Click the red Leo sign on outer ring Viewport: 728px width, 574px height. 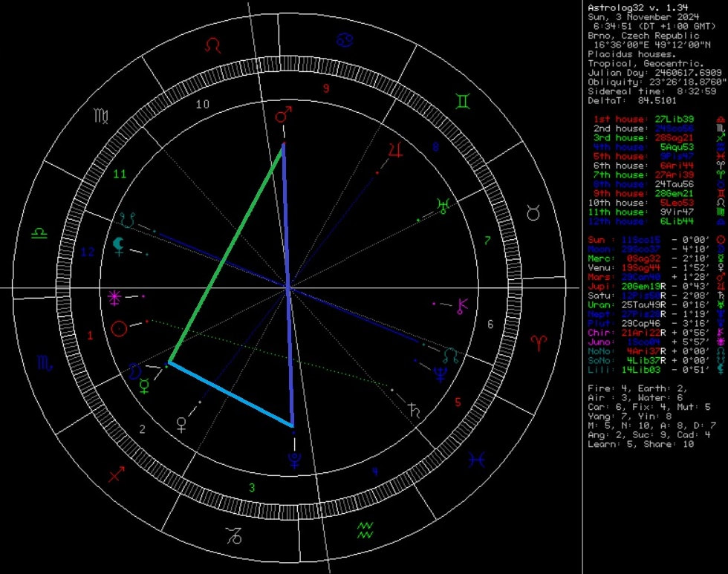[213, 46]
